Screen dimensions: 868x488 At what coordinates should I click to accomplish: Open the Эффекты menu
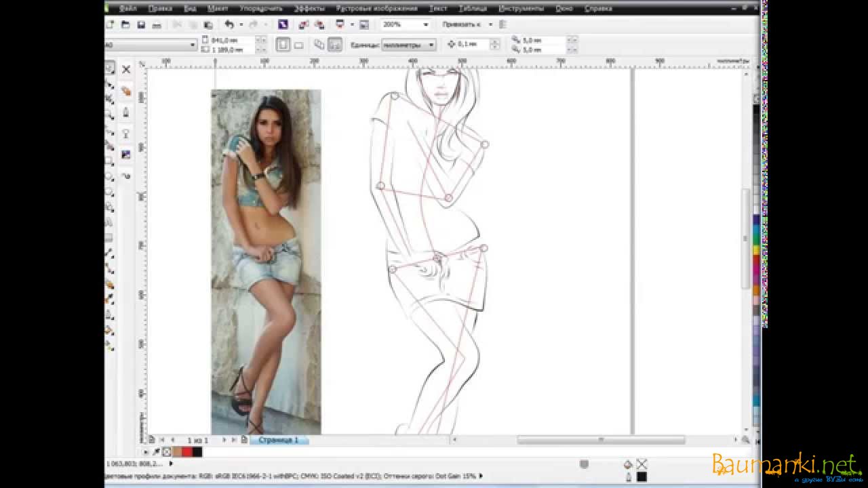tap(309, 8)
